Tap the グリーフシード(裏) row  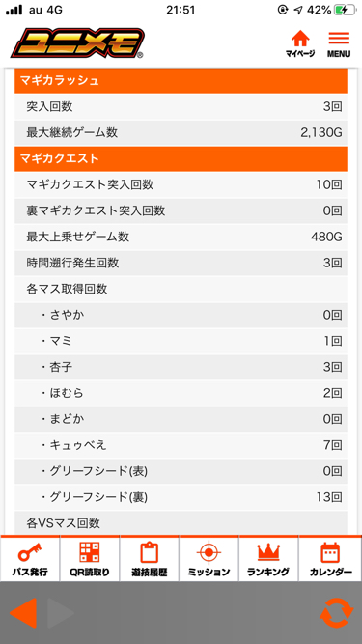click(x=181, y=497)
